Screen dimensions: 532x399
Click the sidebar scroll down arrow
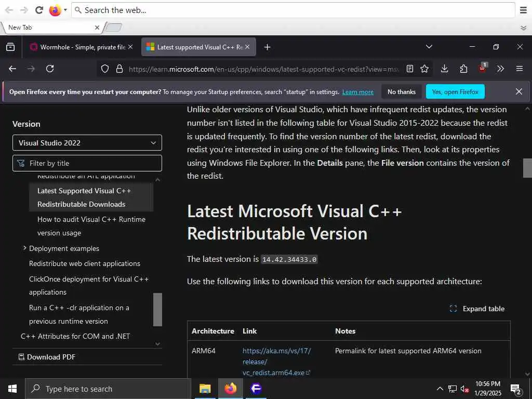coord(158,344)
